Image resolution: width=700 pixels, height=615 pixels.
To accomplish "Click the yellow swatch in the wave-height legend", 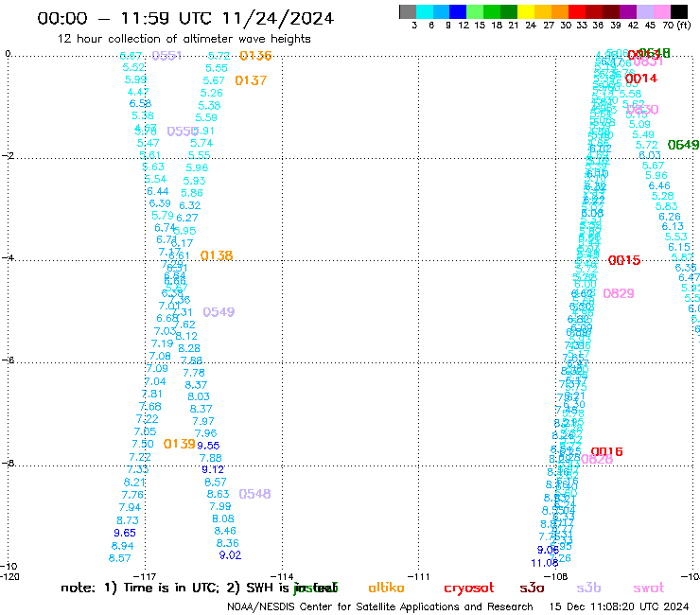I will pos(526,11).
